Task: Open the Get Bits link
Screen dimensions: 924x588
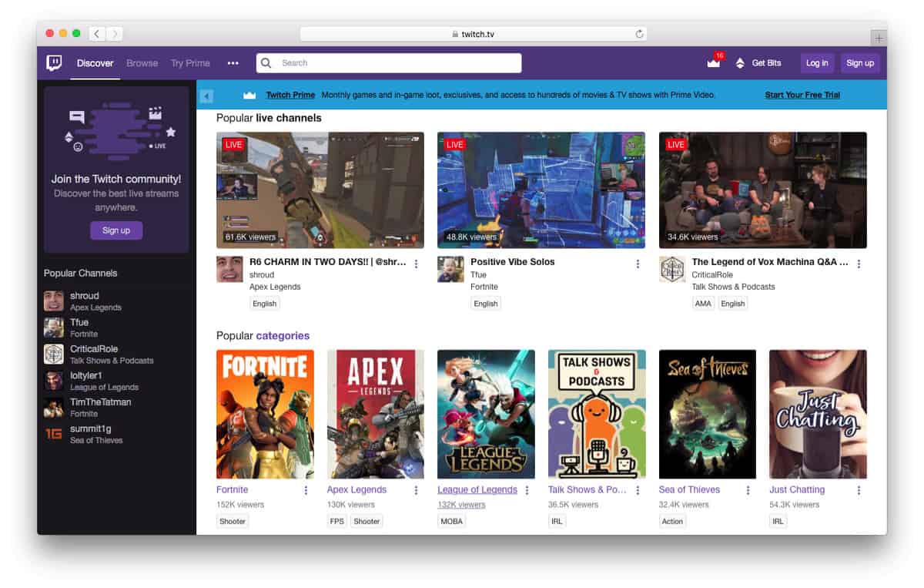Action: [x=766, y=63]
